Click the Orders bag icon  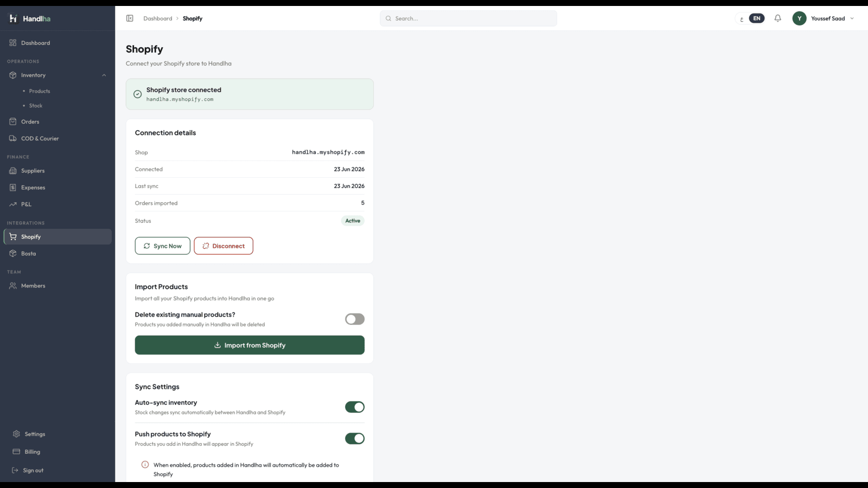[x=13, y=122]
